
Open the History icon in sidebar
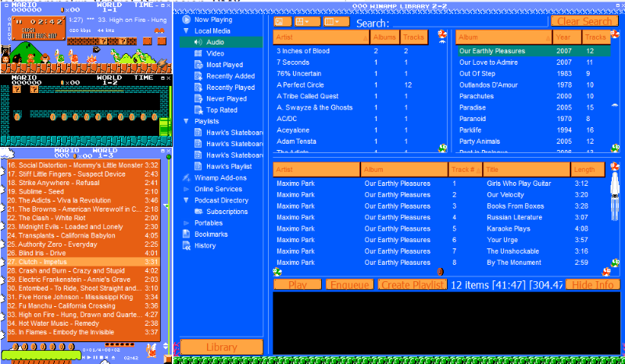click(186, 245)
